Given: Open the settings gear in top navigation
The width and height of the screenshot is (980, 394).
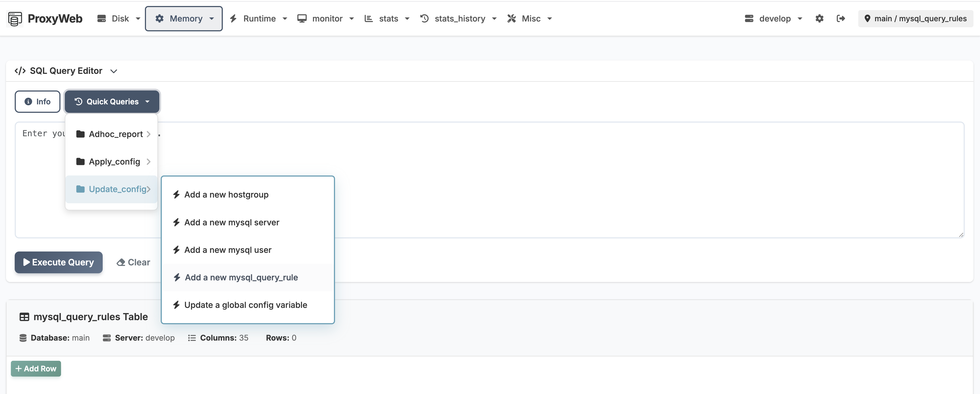Looking at the screenshot, I should (820, 18).
